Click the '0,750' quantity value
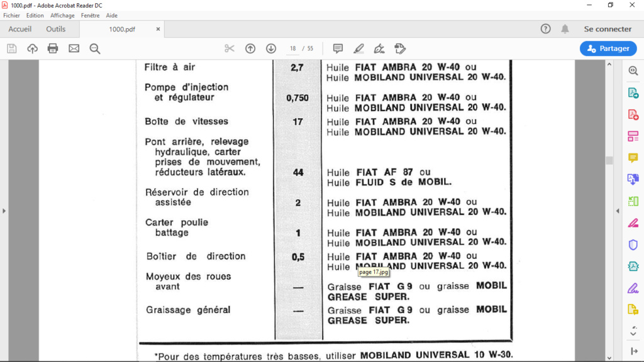Image resolution: width=644 pixels, height=362 pixels. click(x=297, y=98)
